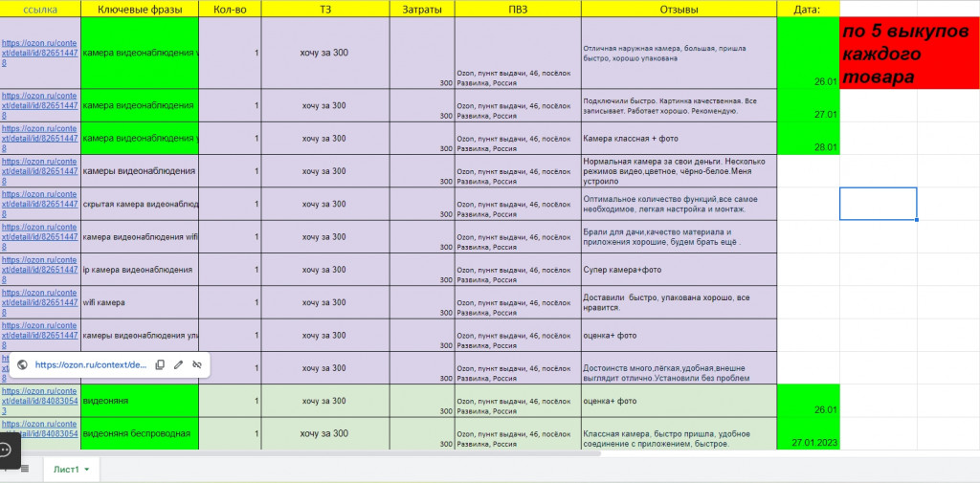This screenshot has height=483, width=980.
Task: Select 'хочу за 300' in the 'видеоняня беспроводная' row
Action: click(325, 433)
